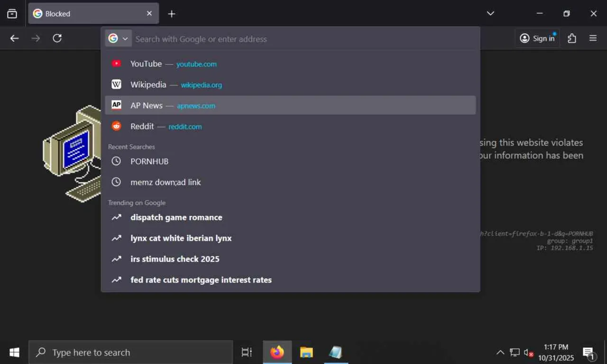Click the Sign in button
607x364 pixels.
[537, 38]
